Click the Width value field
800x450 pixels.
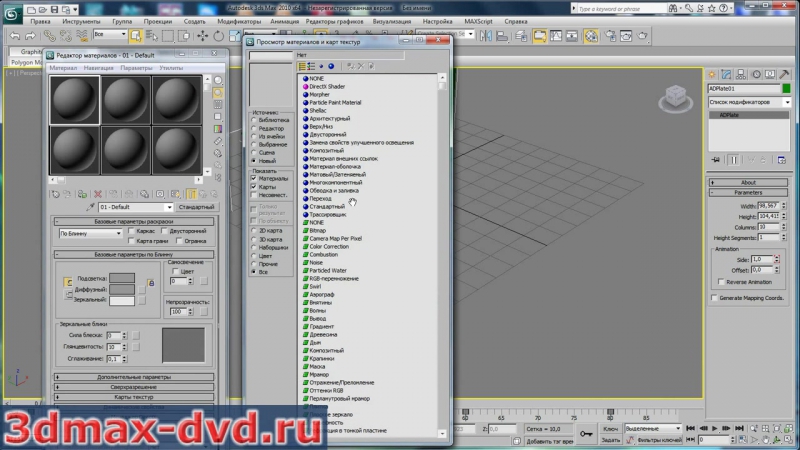(x=768, y=206)
